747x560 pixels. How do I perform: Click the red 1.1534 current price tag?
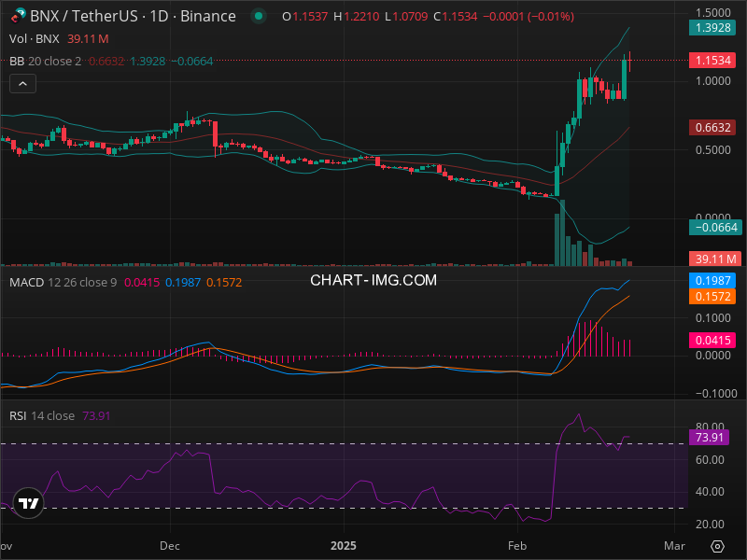click(712, 61)
